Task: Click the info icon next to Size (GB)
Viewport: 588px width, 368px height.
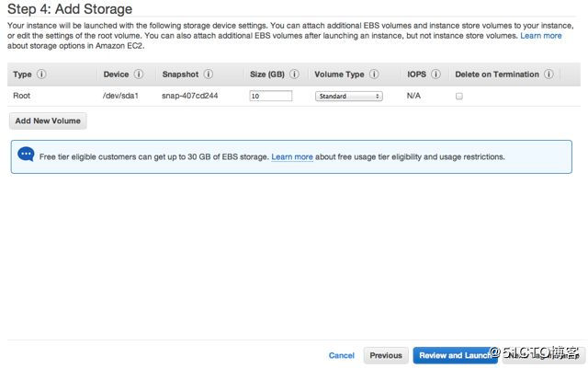Action: (296, 75)
